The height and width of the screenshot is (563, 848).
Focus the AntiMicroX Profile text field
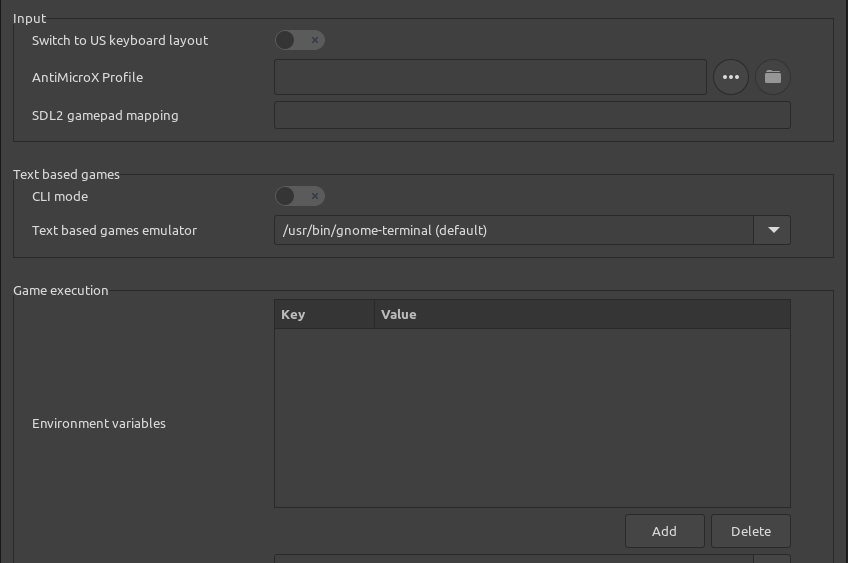[x=490, y=77]
